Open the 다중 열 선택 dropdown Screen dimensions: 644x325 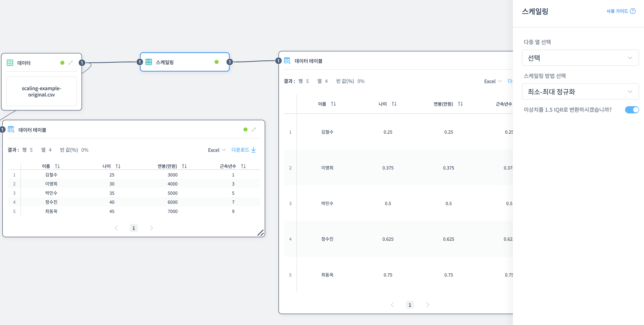(580, 58)
